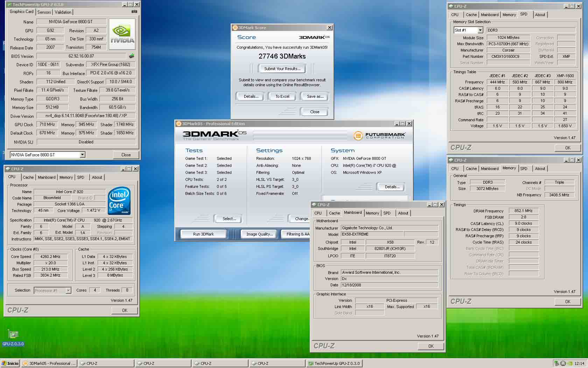Click GPU Clock value 710 MHz
The image size is (588, 368).
click(x=47, y=124)
